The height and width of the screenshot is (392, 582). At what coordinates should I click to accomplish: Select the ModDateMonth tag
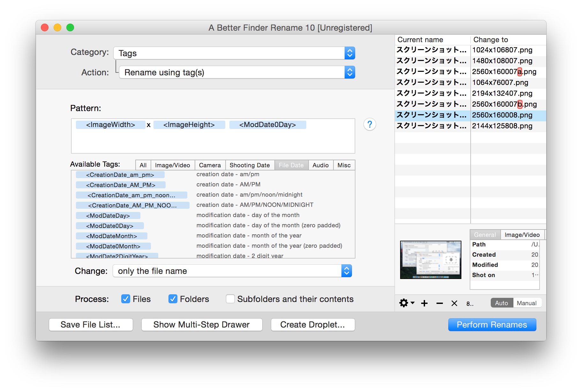(x=112, y=236)
